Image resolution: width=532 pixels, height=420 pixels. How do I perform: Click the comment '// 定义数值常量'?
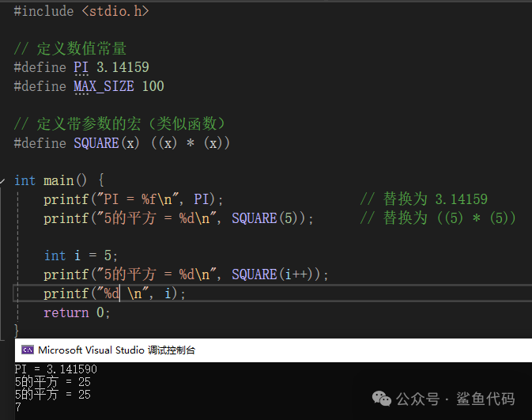(x=70, y=48)
